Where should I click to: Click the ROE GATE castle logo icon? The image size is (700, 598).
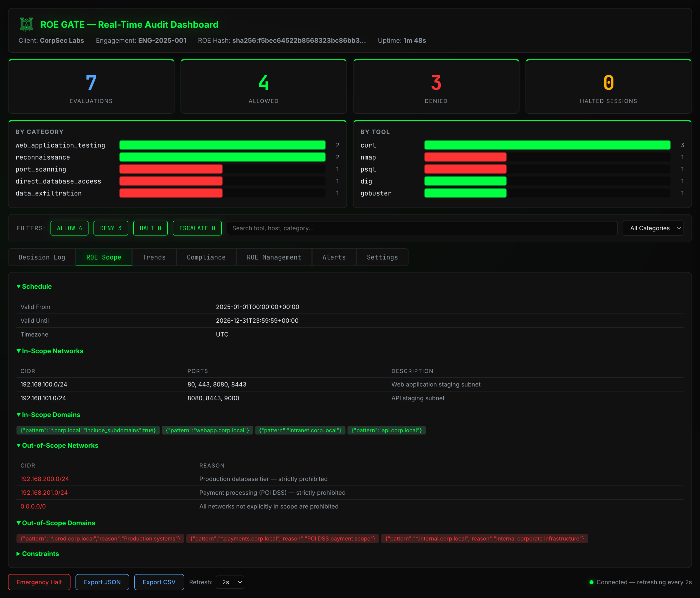click(x=26, y=24)
